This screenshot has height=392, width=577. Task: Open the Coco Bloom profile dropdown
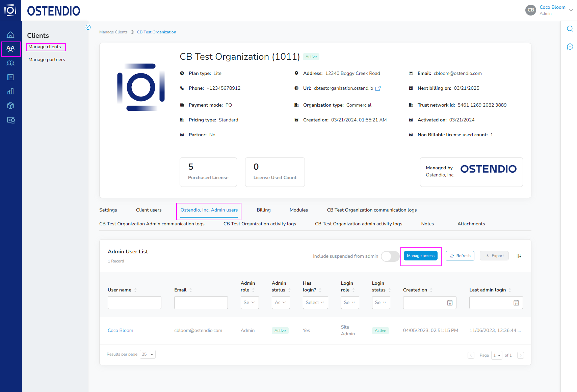[571, 10]
